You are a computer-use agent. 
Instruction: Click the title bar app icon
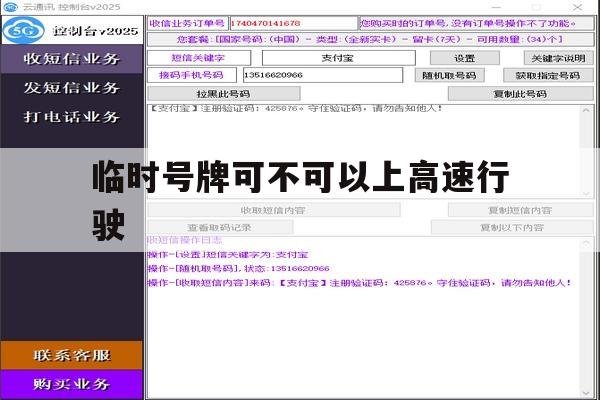pos(10,7)
